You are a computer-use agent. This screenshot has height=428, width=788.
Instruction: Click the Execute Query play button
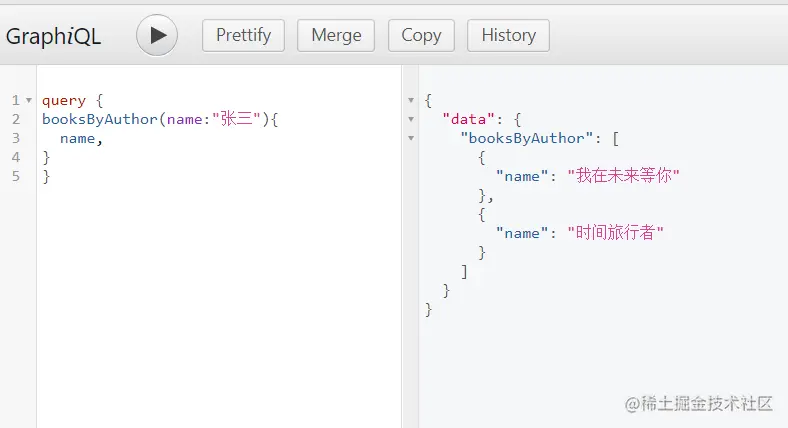tap(157, 35)
